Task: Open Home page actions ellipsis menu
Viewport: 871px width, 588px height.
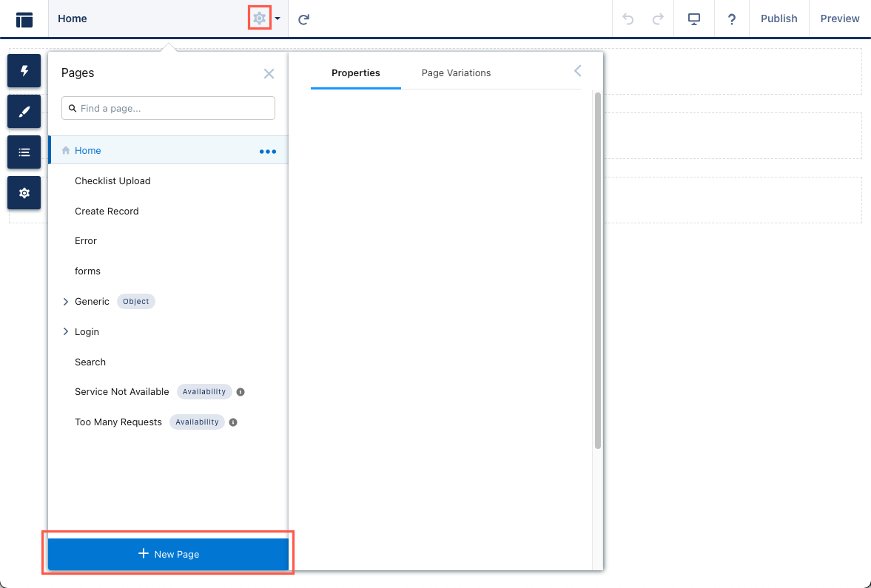Action: coord(267,152)
